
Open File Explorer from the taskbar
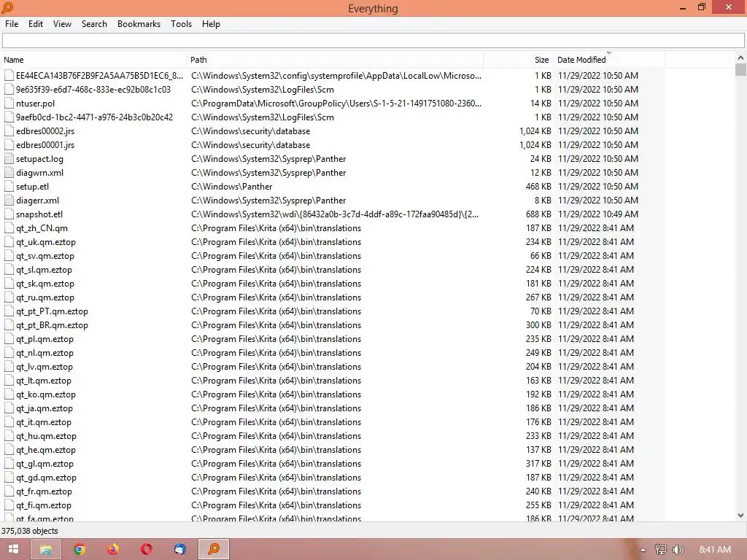click(46, 549)
